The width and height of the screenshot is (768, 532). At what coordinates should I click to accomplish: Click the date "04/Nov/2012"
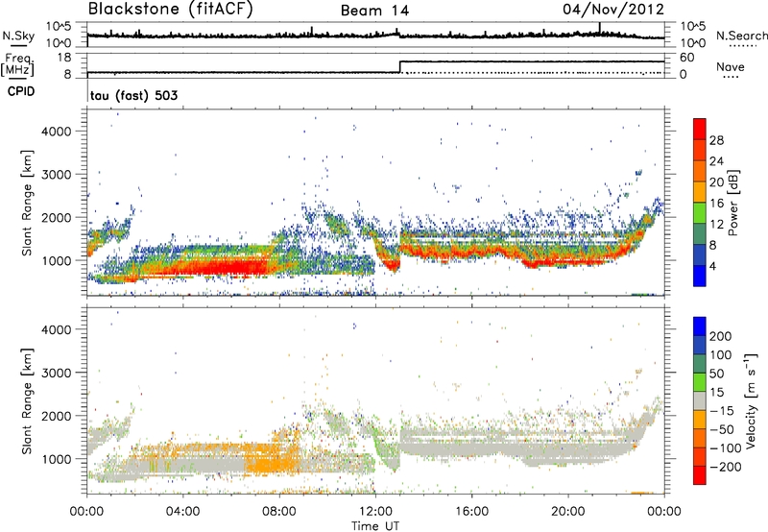613,10
